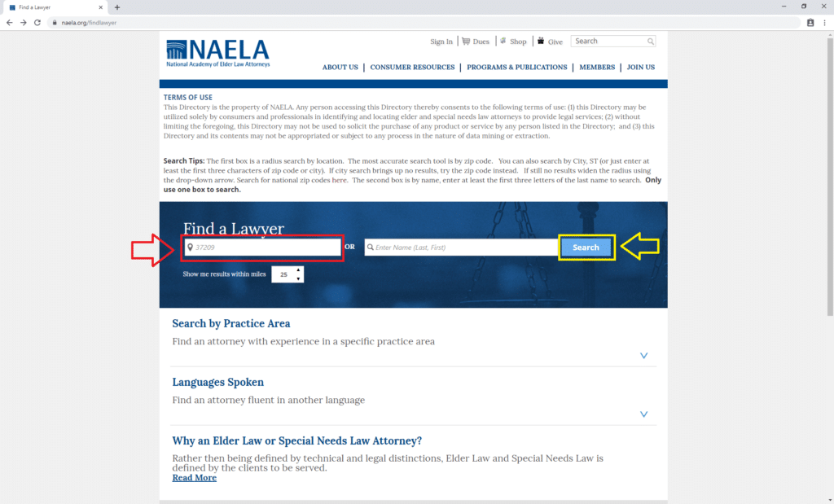Increase the miles radius with the up arrow
Image resolution: width=834 pixels, height=504 pixels.
pos(298,270)
